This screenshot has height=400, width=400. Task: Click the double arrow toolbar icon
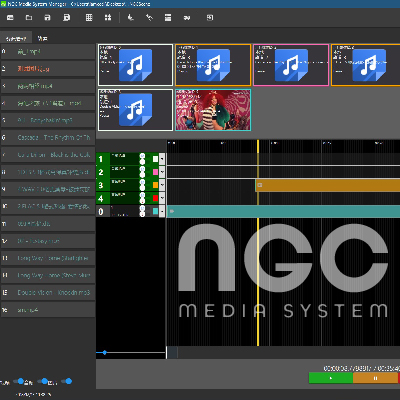click(x=187, y=18)
